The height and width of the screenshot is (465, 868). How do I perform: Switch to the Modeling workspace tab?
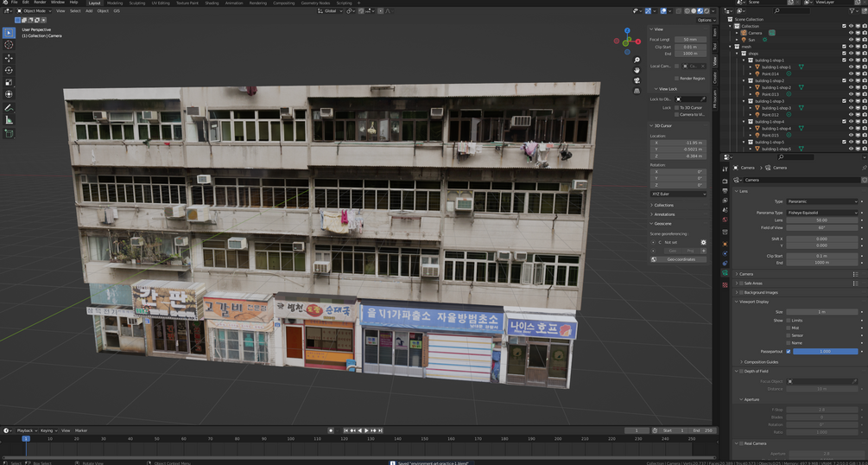[115, 3]
